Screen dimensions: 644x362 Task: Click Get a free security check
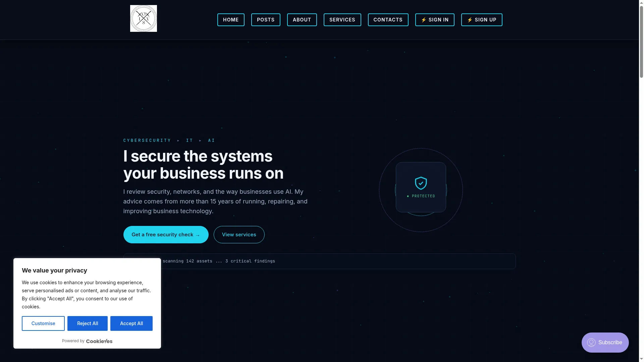pyautogui.click(x=166, y=235)
